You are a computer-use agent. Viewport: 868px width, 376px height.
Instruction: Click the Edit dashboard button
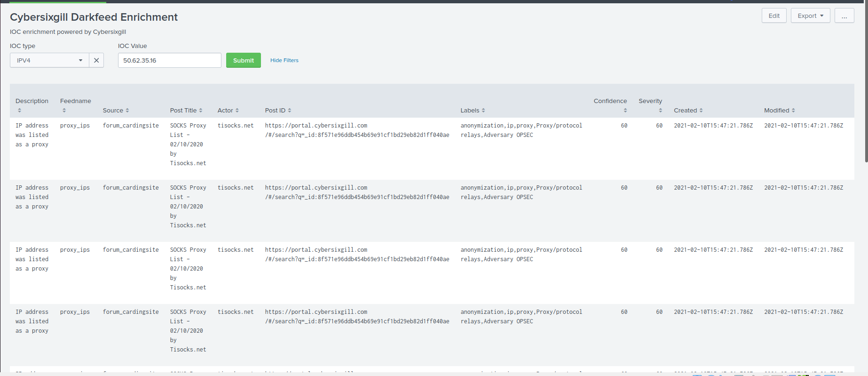(774, 16)
